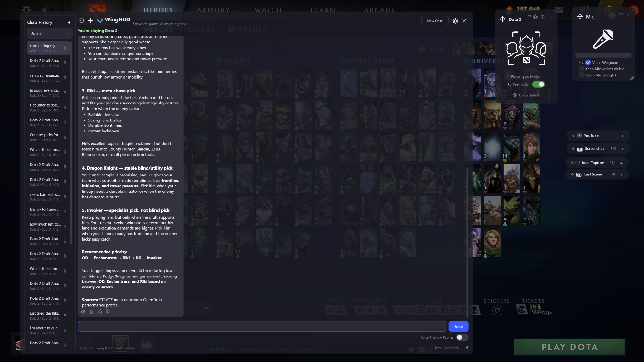The width and height of the screenshot is (644, 362).
Task: Click the Last Scene eyes icon
Action: 579,175
